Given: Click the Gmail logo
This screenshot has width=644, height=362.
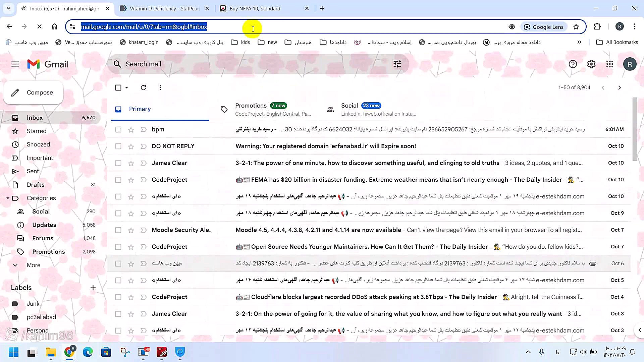Looking at the screenshot, I should (x=48, y=64).
